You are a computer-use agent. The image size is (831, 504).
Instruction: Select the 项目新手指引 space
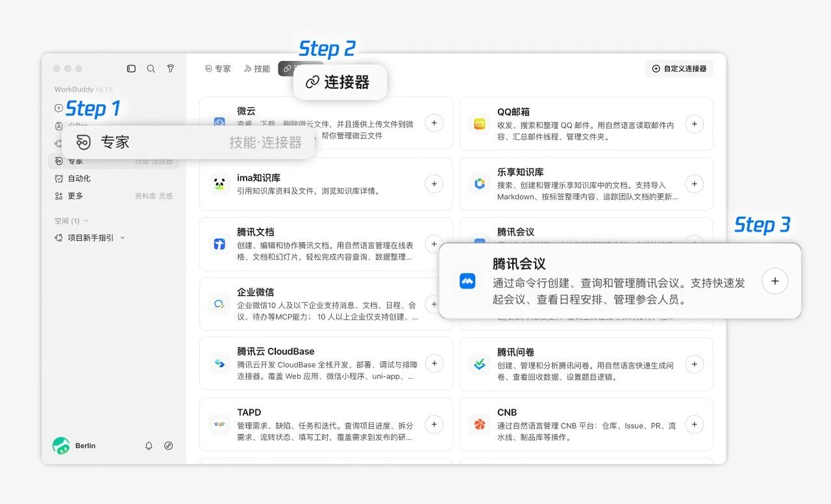[x=91, y=238]
